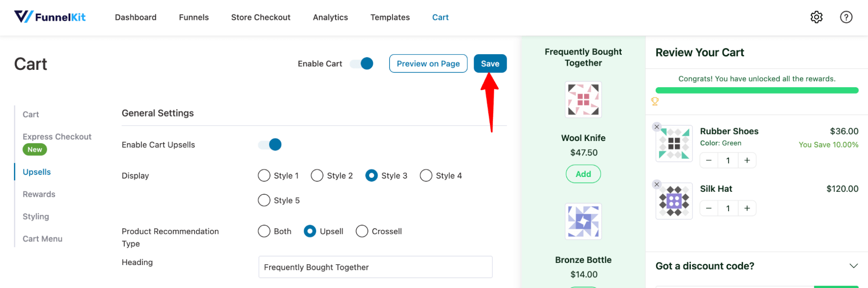Open the settings gear icon
The height and width of the screenshot is (288, 868).
pyautogui.click(x=816, y=17)
